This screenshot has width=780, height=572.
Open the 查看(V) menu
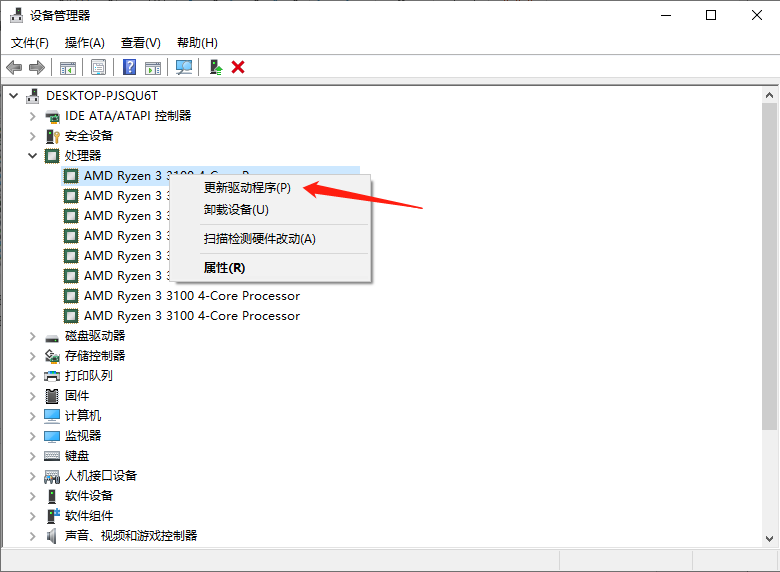point(141,43)
